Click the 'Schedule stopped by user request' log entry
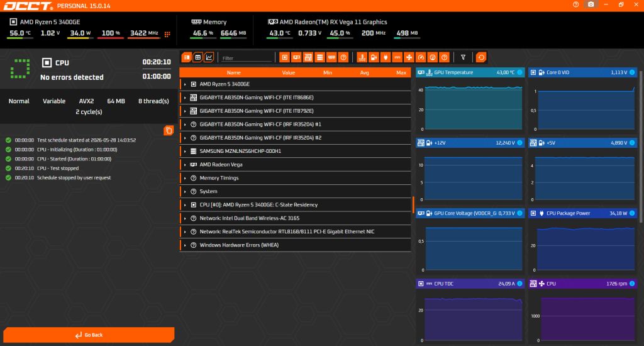Screen dimensions: 644x346 click(74, 178)
